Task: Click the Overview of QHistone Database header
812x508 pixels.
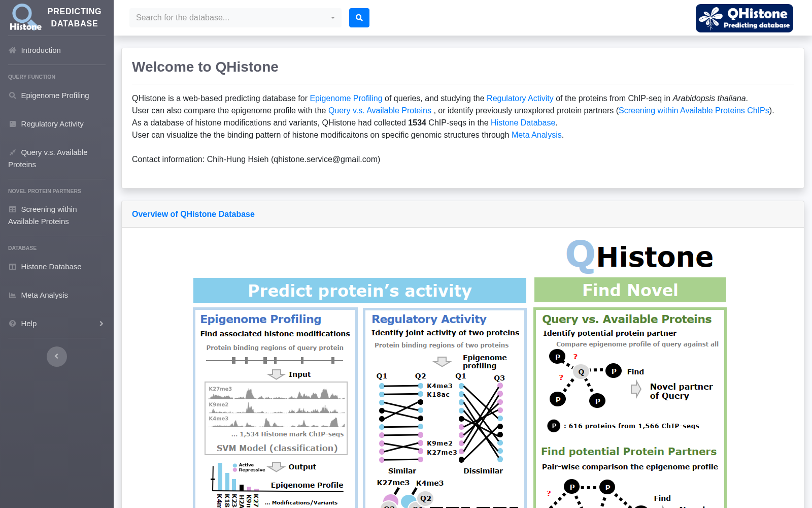Action: 193,214
